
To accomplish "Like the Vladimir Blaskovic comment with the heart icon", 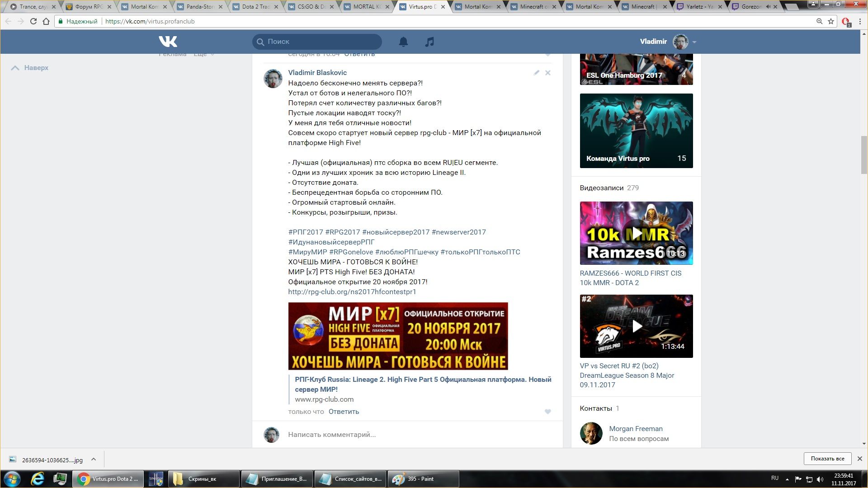I will [547, 412].
